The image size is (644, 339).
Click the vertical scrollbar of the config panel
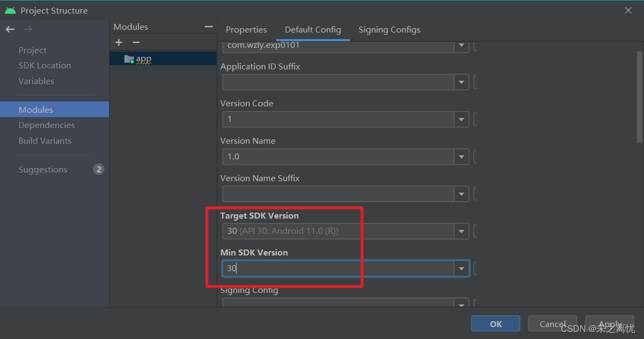point(640,97)
